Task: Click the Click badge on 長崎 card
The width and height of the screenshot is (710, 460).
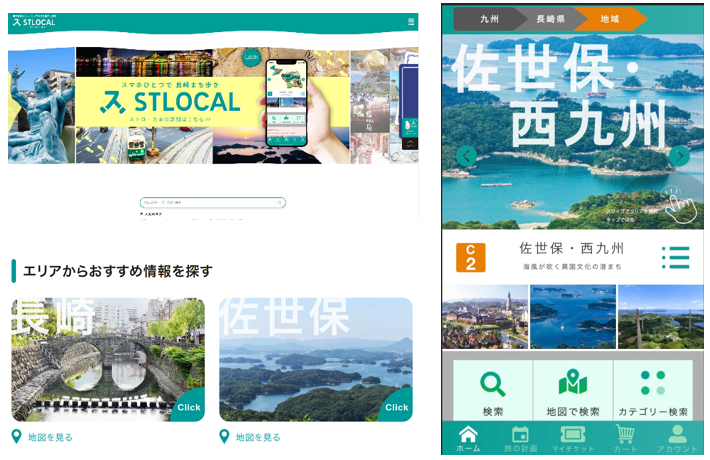Action: (189, 407)
